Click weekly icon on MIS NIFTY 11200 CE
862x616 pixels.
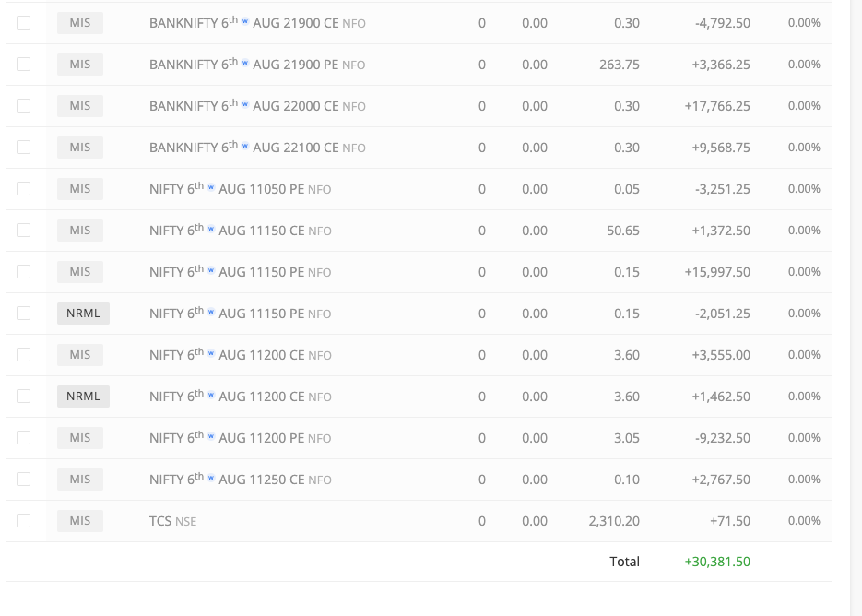click(210, 353)
